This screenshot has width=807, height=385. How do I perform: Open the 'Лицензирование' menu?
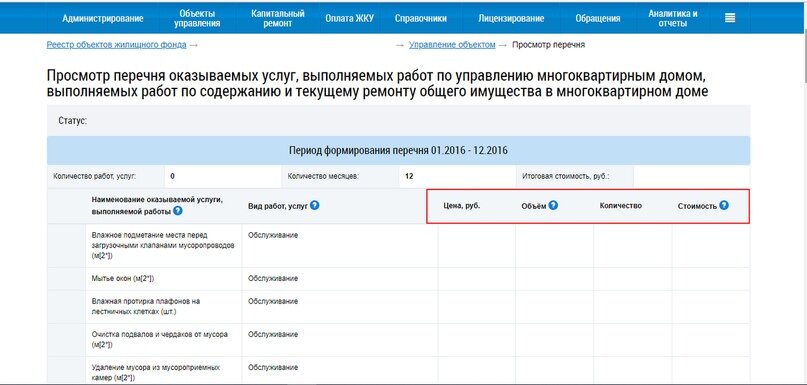tap(511, 19)
